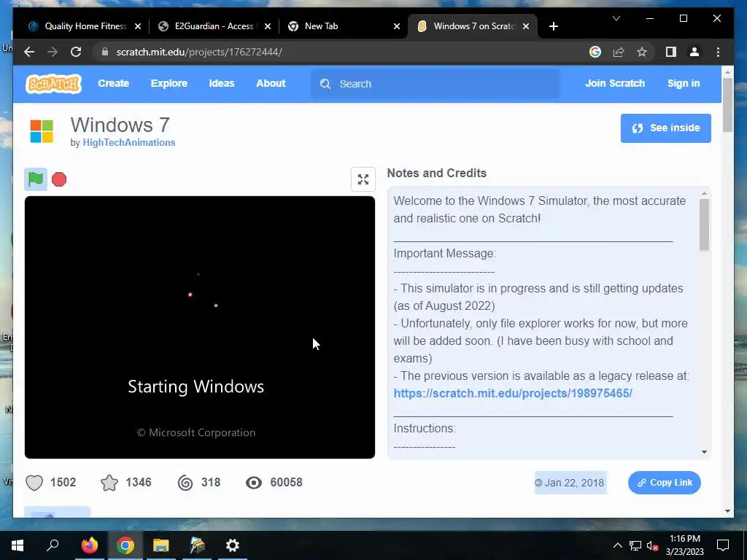The height and width of the screenshot is (560, 747).
Task: Click the See inside button
Action: coord(665,128)
